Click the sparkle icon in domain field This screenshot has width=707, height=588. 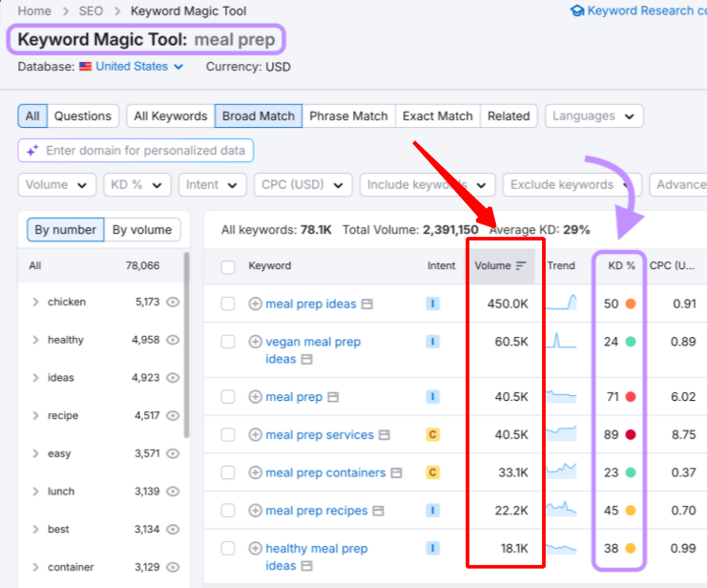tap(32, 151)
